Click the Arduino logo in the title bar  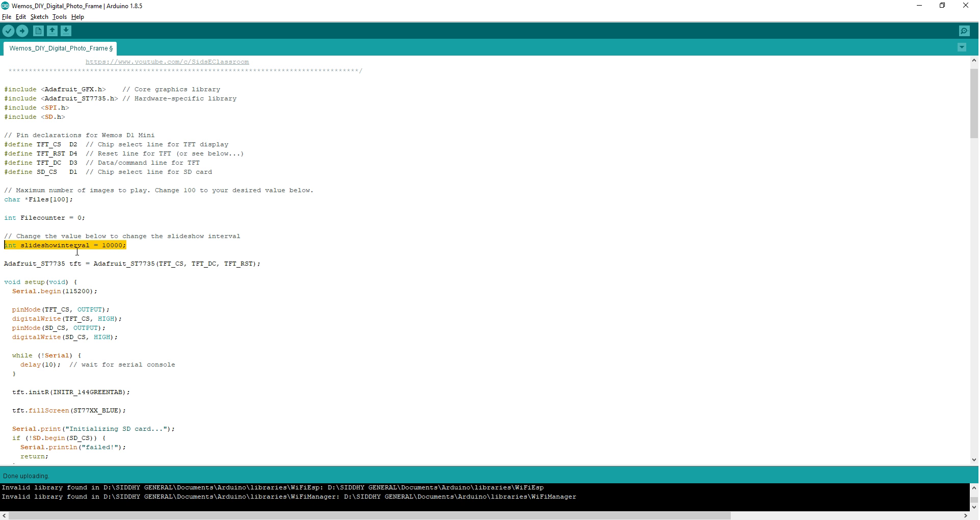pos(5,6)
